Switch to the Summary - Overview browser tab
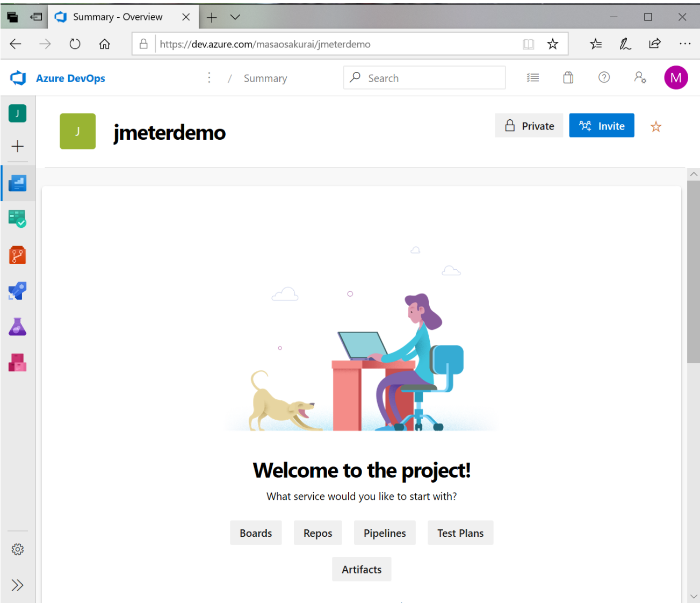This screenshot has height=603, width=700. click(x=117, y=17)
